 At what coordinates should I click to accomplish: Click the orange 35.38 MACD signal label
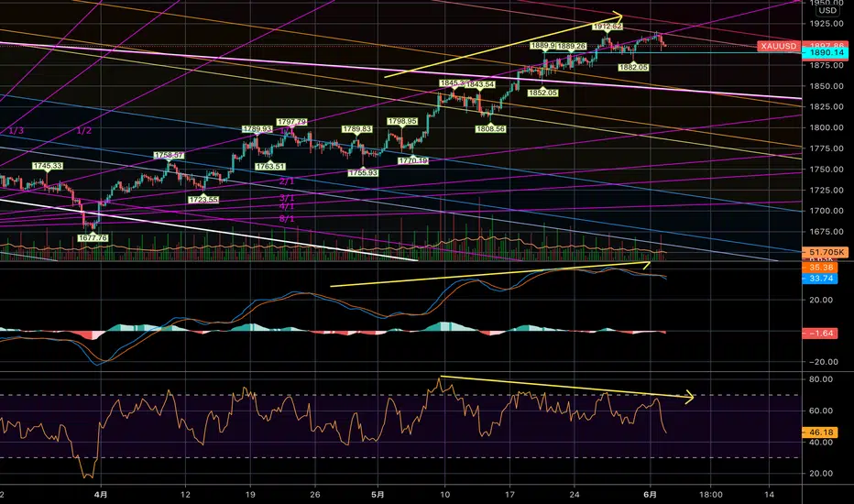tap(820, 268)
